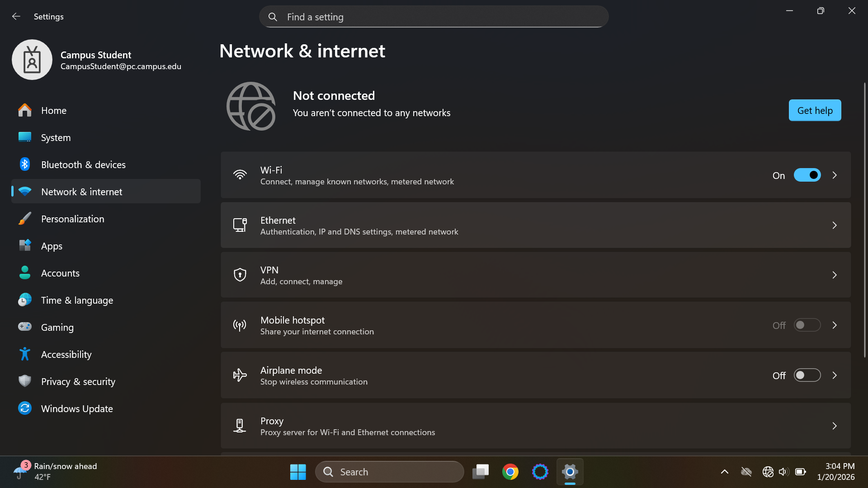Expand the Ethernet settings chevron
Screen dimensions: 868x488
click(x=835, y=225)
